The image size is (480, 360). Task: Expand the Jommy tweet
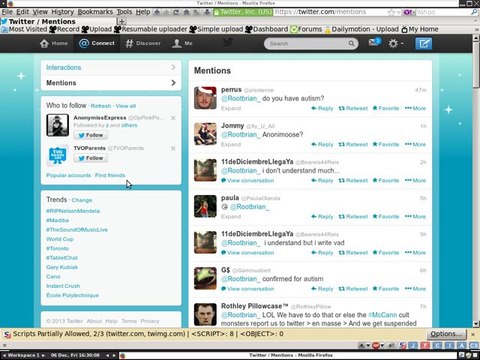coord(231,144)
